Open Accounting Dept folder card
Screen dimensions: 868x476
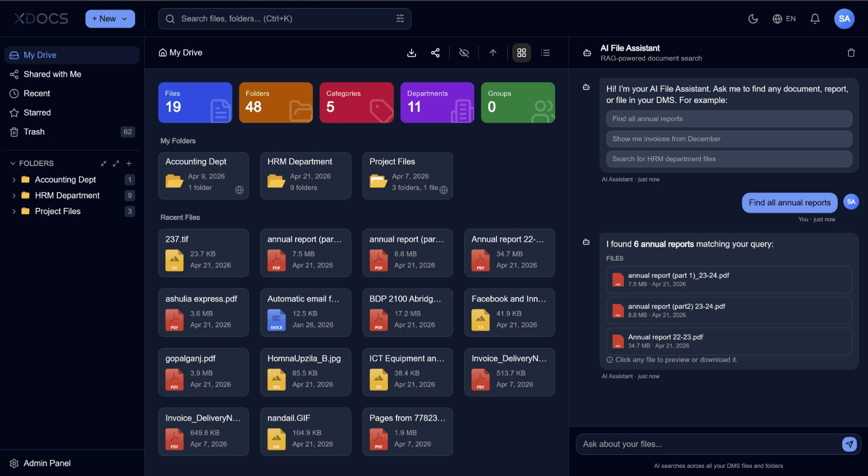pyautogui.click(x=203, y=176)
